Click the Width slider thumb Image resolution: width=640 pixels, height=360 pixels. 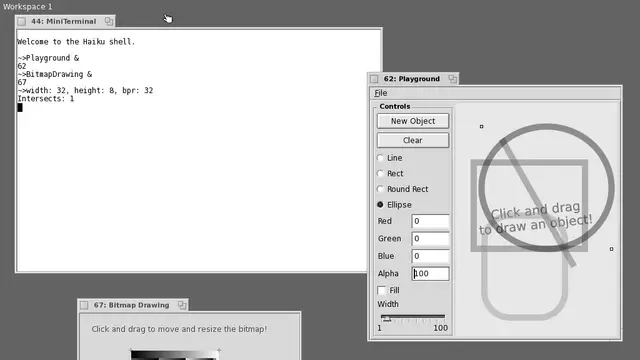387,319
